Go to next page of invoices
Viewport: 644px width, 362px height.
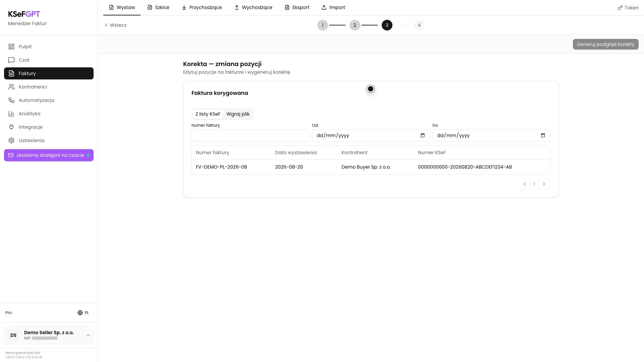coord(544,184)
